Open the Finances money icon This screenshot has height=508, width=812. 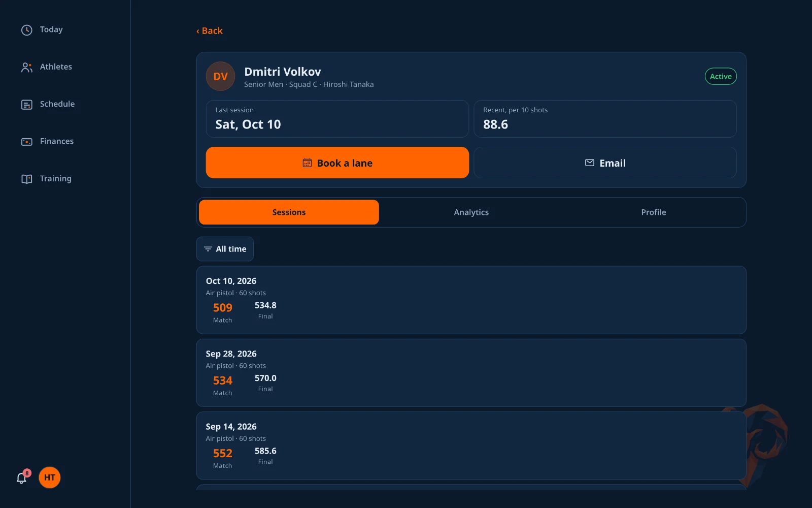pos(27,142)
